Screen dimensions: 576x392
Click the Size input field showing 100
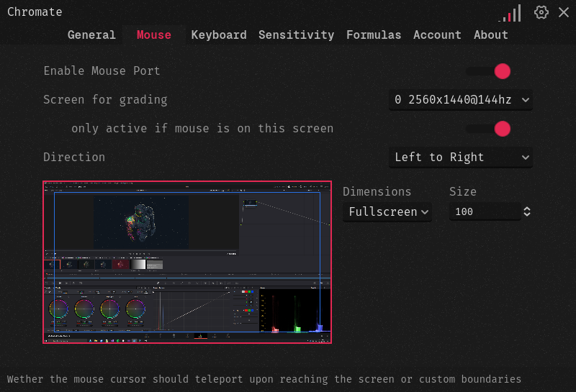click(x=484, y=211)
